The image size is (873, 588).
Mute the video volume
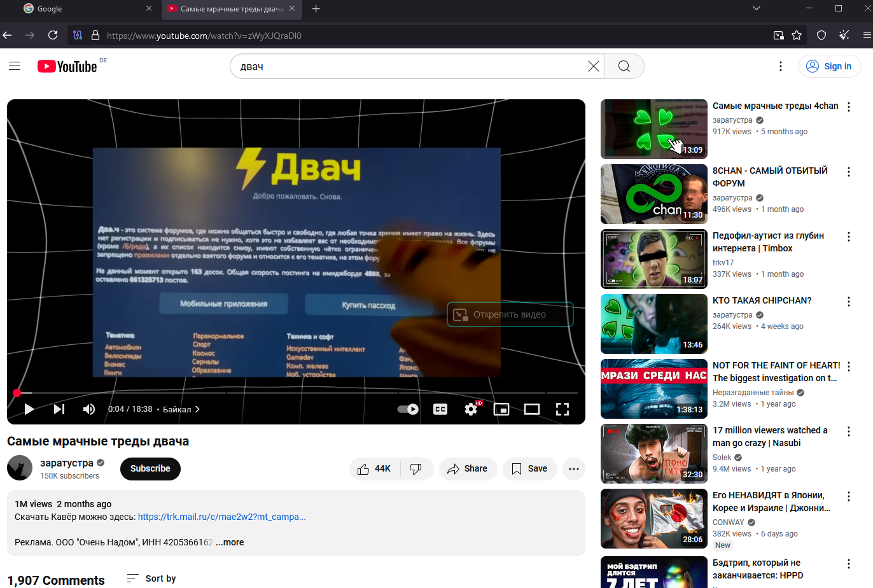[89, 409]
